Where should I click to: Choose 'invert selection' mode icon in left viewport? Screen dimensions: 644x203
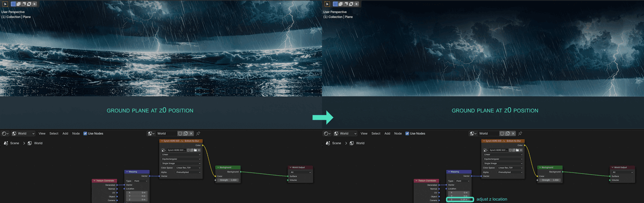point(29,4)
